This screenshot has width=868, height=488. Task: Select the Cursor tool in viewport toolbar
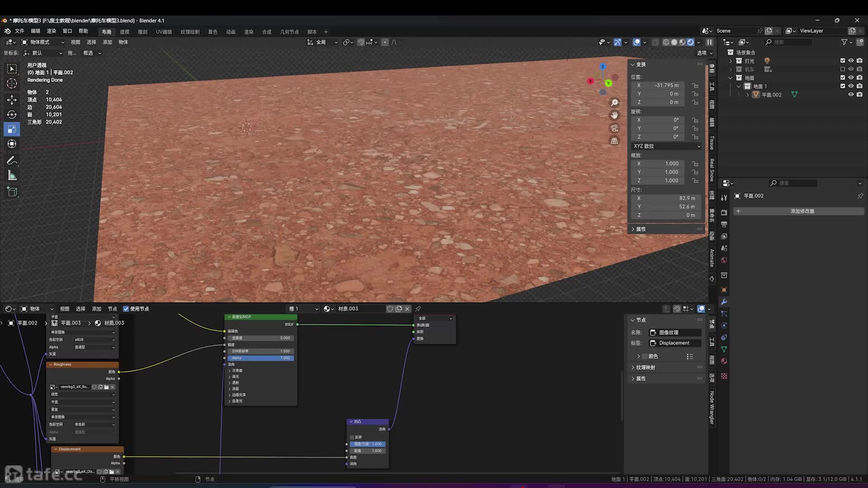[12, 84]
